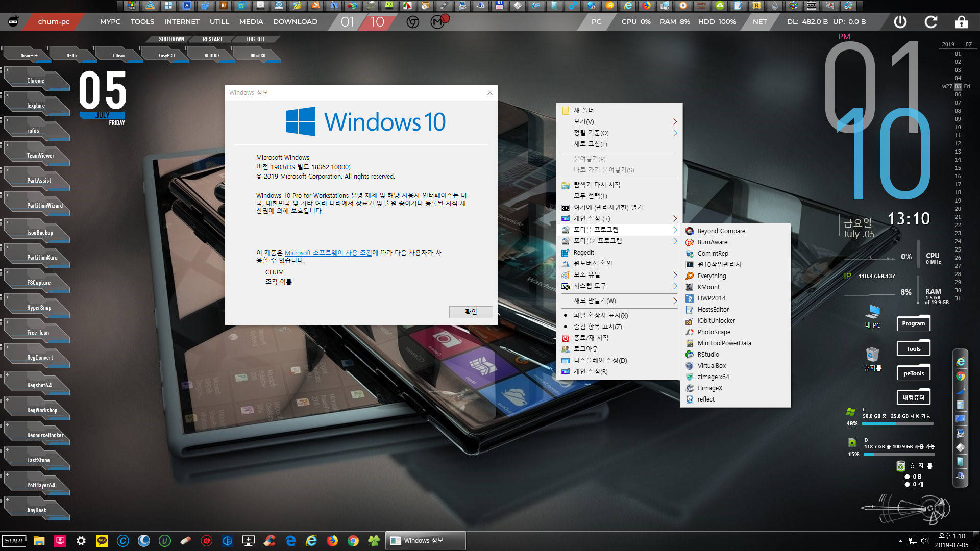Open HostsEditor entry

[735, 310]
